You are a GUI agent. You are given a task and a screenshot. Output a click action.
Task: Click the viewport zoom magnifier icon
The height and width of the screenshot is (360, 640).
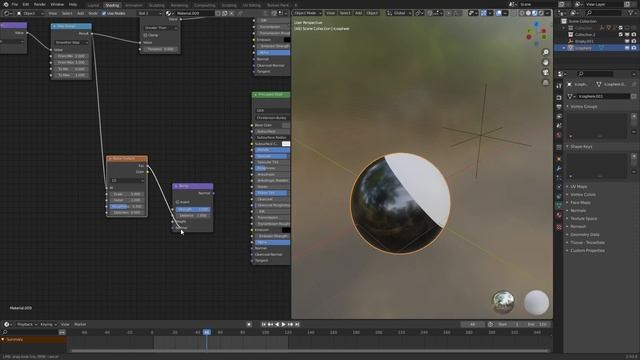[546, 52]
